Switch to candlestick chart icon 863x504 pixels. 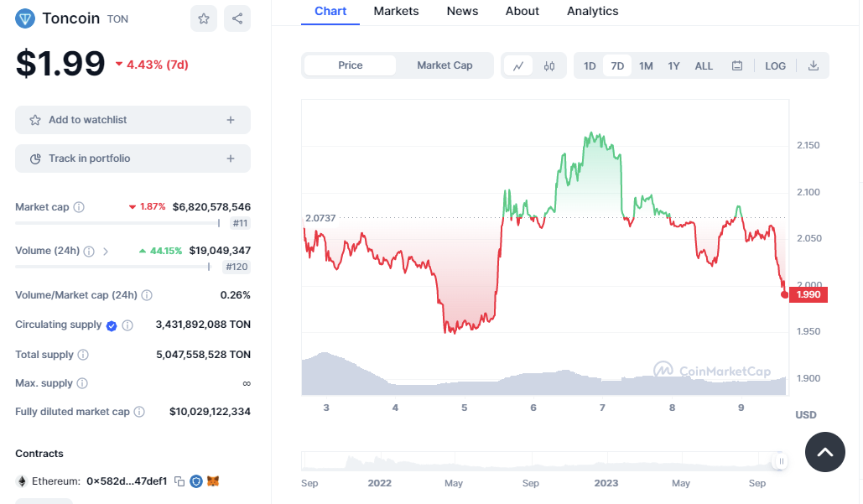[x=549, y=66]
